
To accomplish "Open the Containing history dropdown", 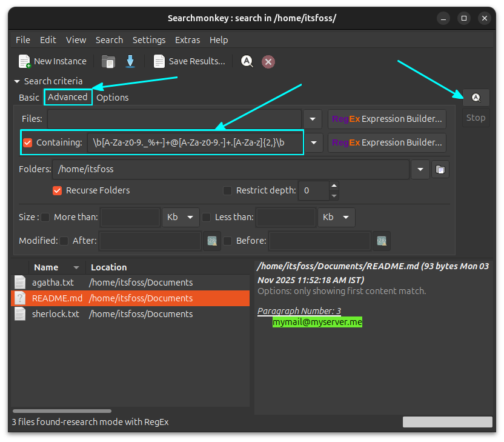I will [x=313, y=142].
